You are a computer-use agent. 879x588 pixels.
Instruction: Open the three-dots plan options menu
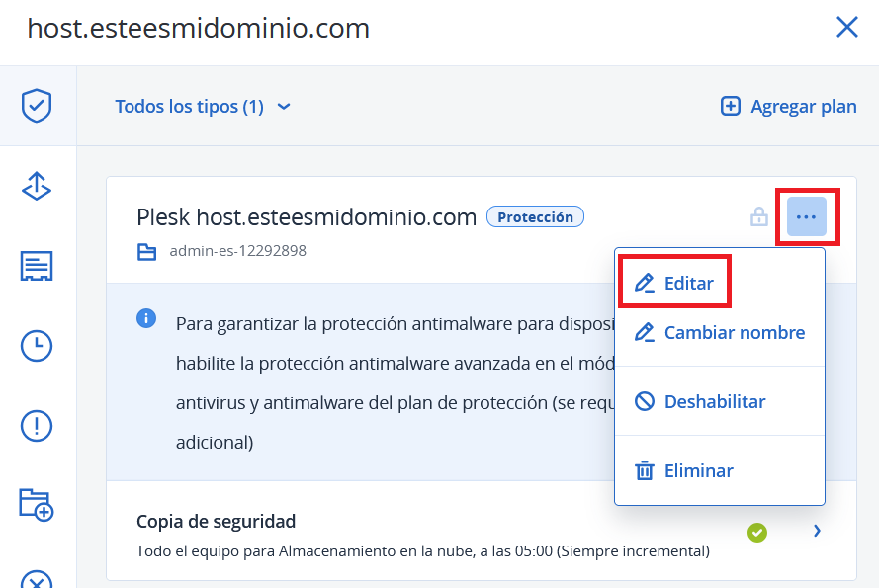[806, 216]
